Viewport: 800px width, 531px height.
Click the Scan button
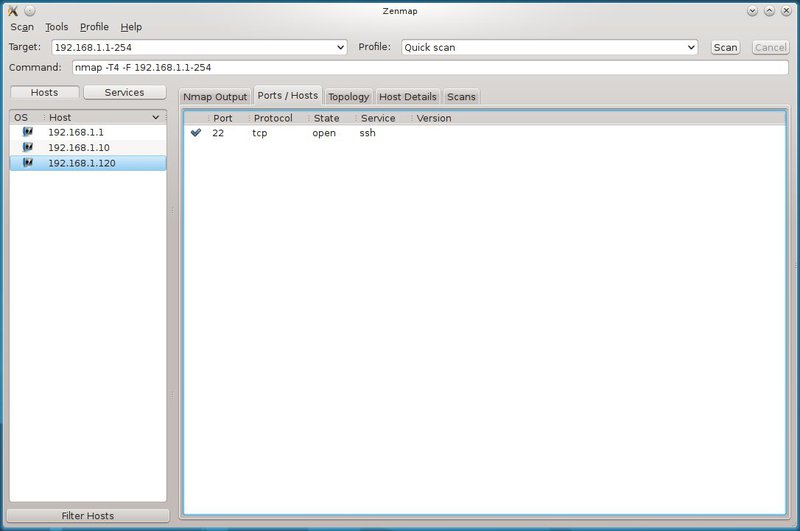pos(725,47)
